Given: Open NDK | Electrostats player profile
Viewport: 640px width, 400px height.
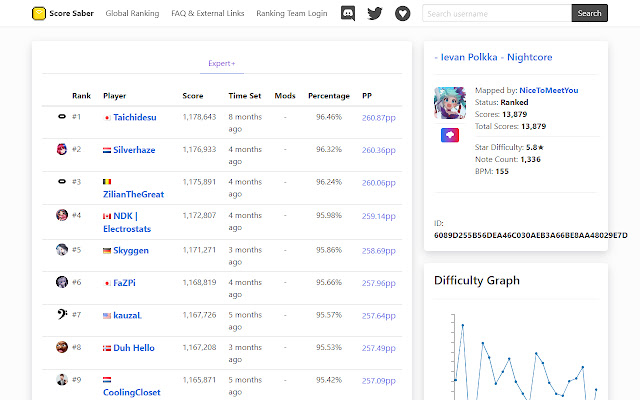Looking at the screenshot, I should point(127,222).
